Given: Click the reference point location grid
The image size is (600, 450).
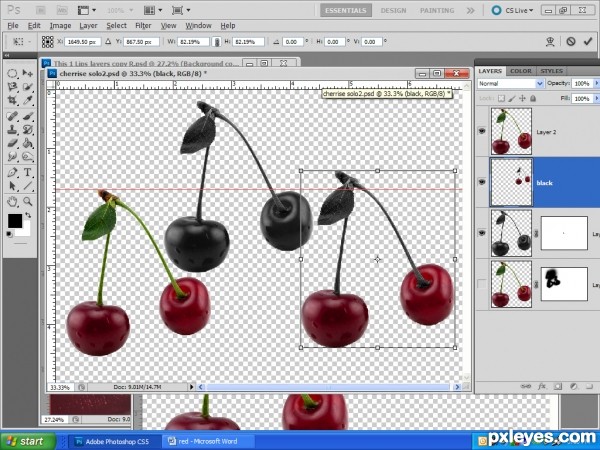Looking at the screenshot, I should pyautogui.click(x=47, y=42).
